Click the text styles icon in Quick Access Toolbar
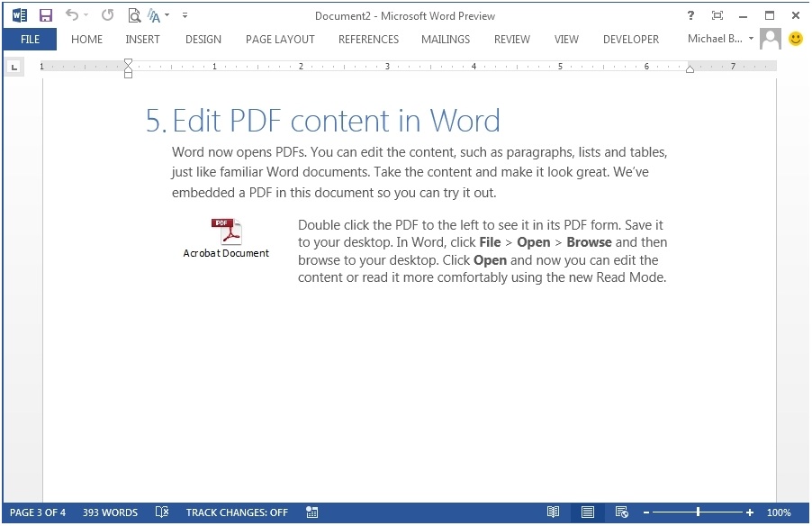Image resolution: width=812 pixels, height=526 pixels. click(x=154, y=16)
